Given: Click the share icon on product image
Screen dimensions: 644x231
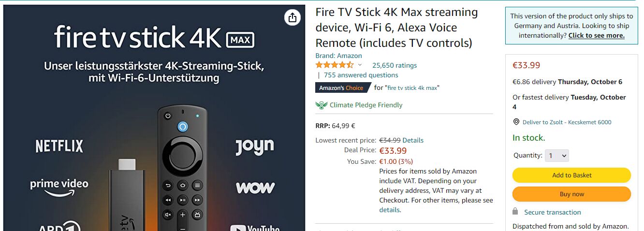Looking at the screenshot, I should [292, 18].
